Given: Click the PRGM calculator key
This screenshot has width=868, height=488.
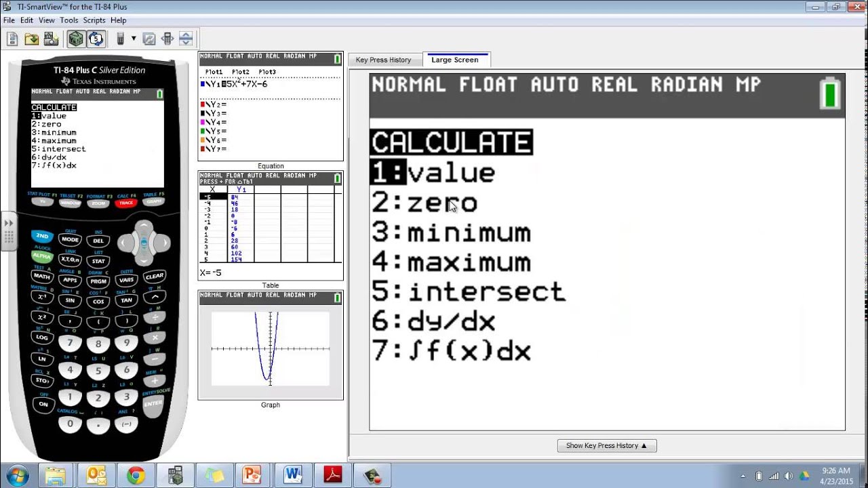Looking at the screenshot, I should (98, 281).
